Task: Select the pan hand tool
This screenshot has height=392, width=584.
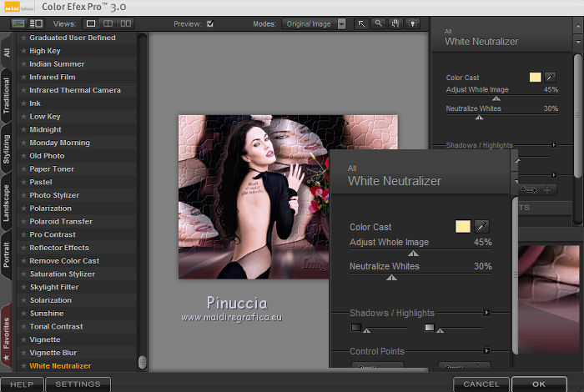Action: (395, 24)
